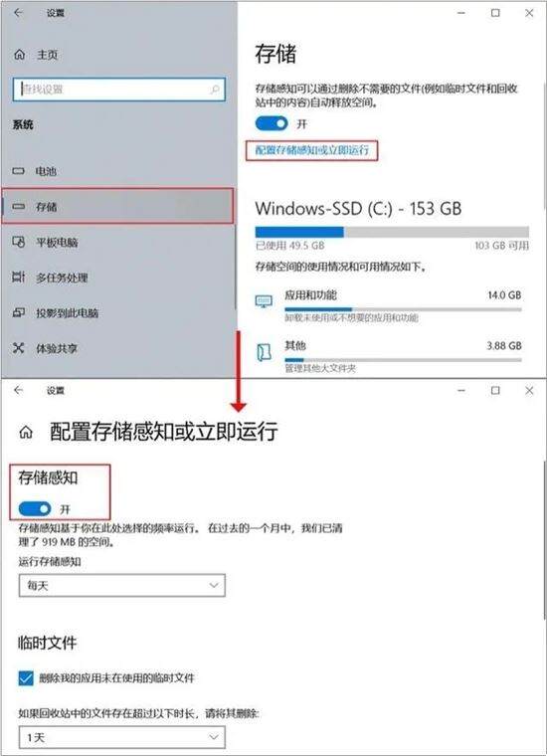Click the home icon next to 主页

(x=19, y=55)
